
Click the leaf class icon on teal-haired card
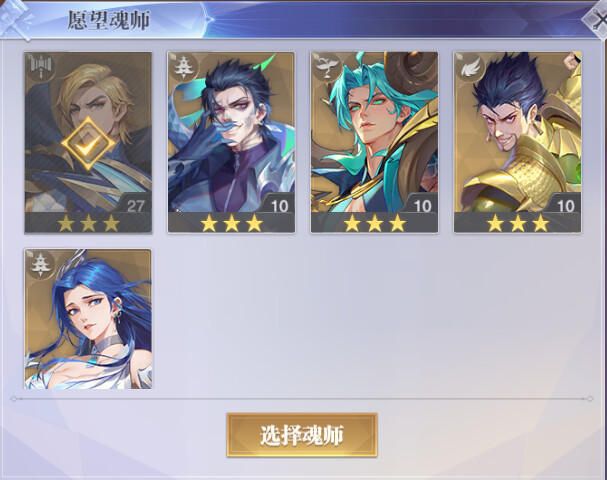[326, 67]
